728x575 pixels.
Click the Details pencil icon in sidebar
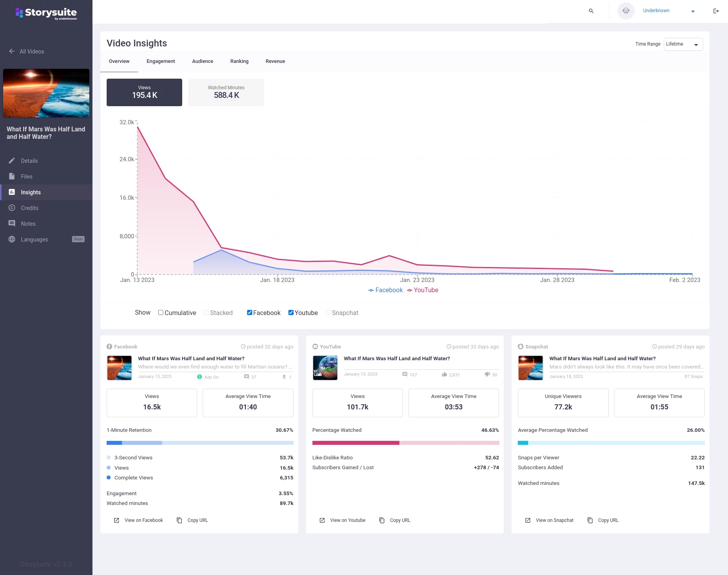pos(12,160)
